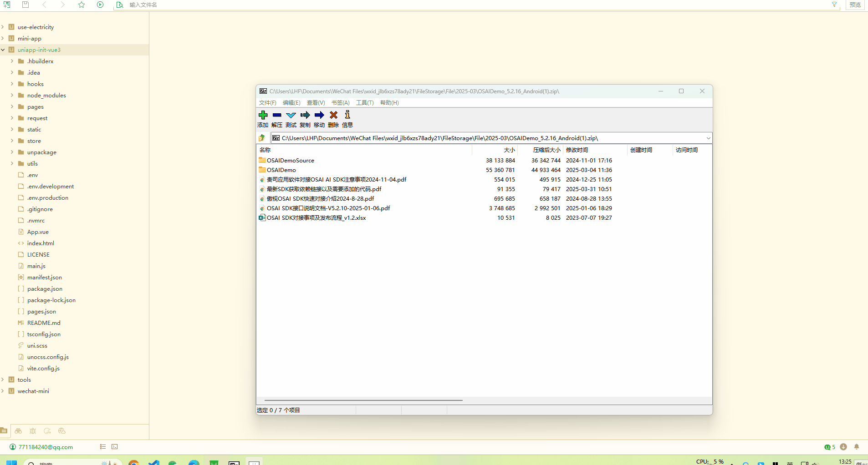The image size is (868, 465).
Task: Click the green Add (添加) icon
Action: tap(263, 115)
